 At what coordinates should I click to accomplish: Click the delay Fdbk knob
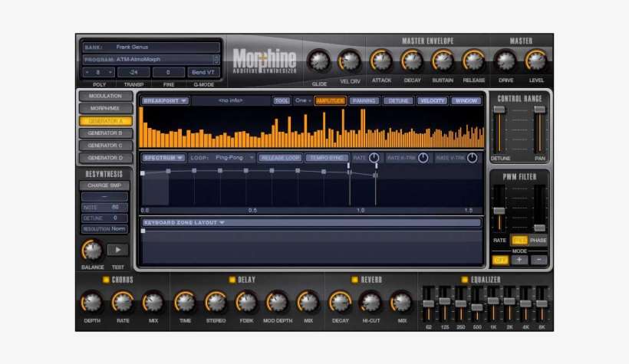[246, 303]
